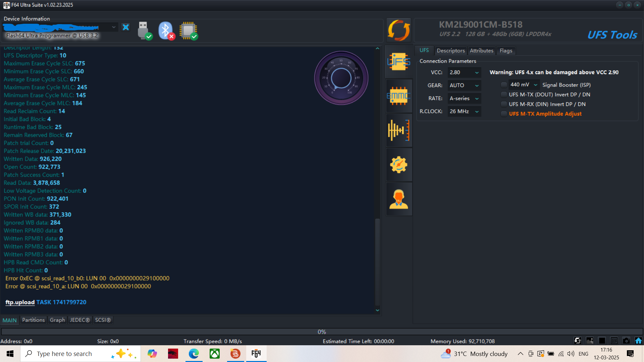Open Microsoft Edge from the taskbar
This screenshot has height=362, width=644.
coord(194,354)
